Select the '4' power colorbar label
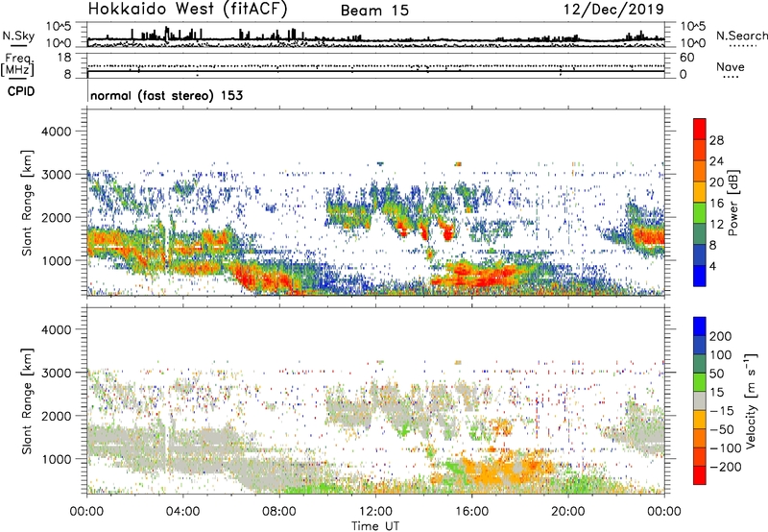Viewport: 768px width, 532px height. click(713, 266)
